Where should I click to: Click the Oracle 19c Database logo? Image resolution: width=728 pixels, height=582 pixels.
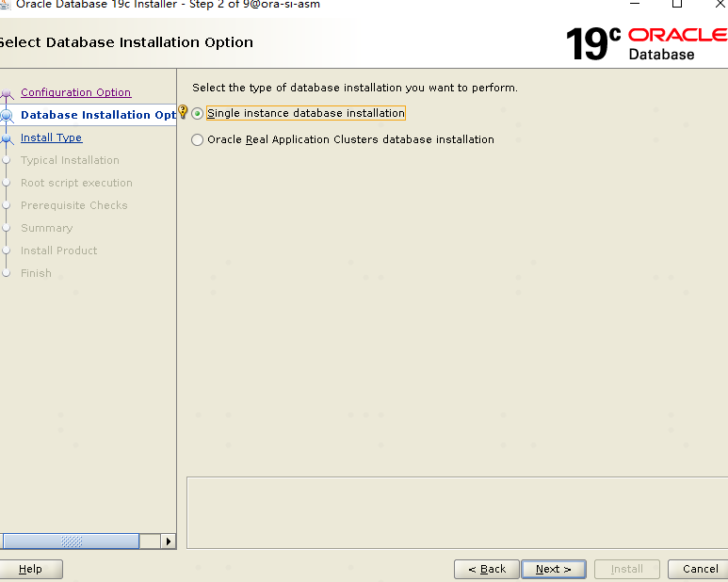646,44
